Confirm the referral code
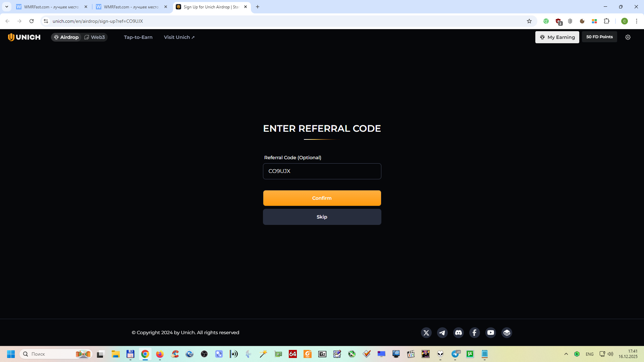Viewport: 644px width, 362px height. coord(322,198)
